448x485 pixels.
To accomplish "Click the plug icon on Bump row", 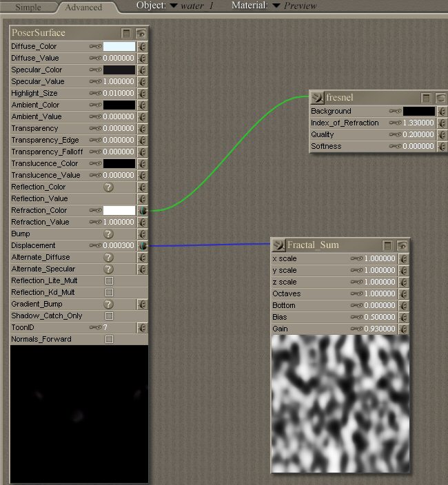I will pos(142,234).
